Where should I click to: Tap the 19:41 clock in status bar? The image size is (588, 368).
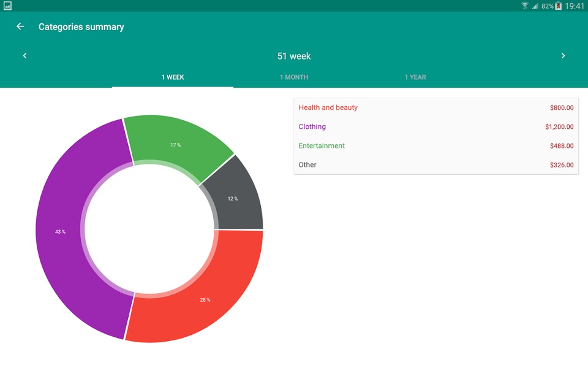574,6
